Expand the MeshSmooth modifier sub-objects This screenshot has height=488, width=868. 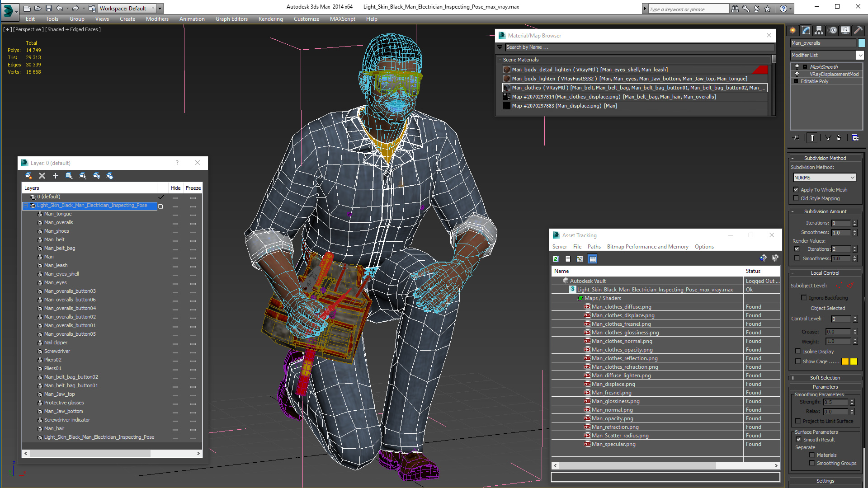click(x=805, y=66)
